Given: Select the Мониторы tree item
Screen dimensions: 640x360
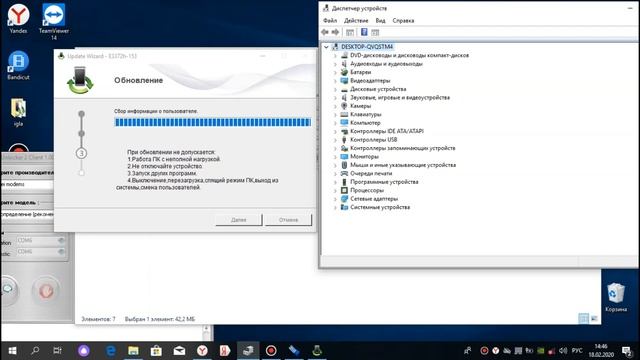Looking at the screenshot, I should point(364,157).
